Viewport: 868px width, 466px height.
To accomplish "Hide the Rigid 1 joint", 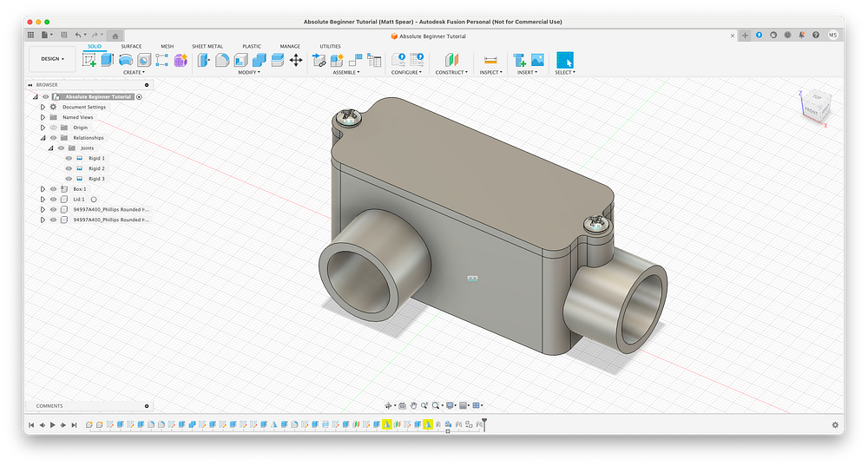I will [x=69, y=159].
